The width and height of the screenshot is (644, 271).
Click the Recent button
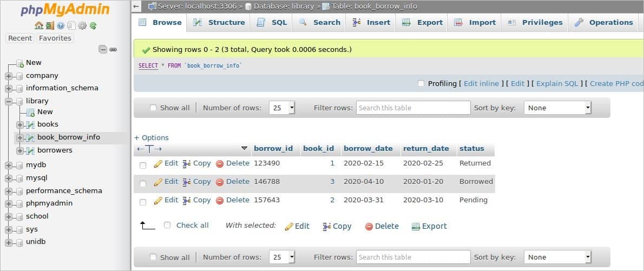click(x=20, y=38)
